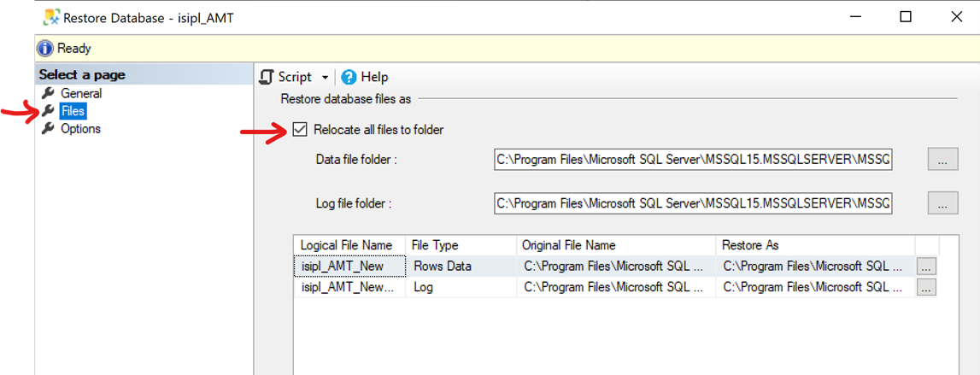Open the Script dropdown arrow
Image resolution: width=980 pixels, height=375 pixels.
[325, 78]
